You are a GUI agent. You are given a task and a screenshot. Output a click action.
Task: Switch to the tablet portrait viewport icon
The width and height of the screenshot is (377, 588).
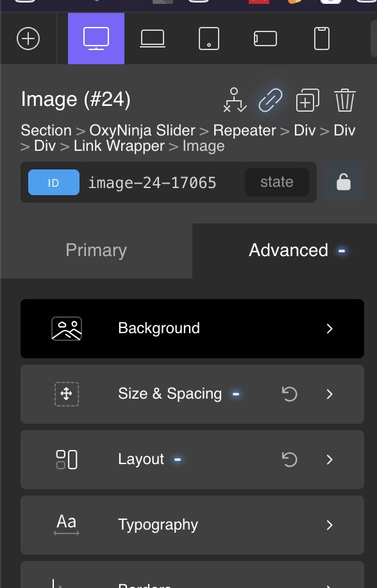pyautogui.click(x=209, y=39)
